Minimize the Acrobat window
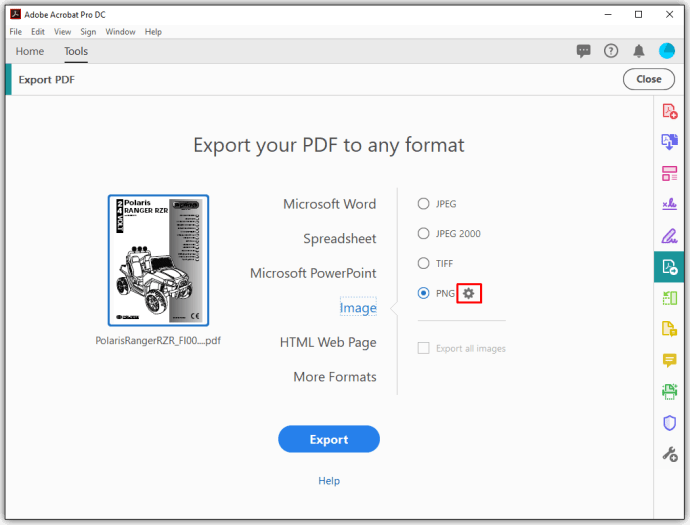The width and height of the screenshot is (690, 525). click(x=608, y=15)
